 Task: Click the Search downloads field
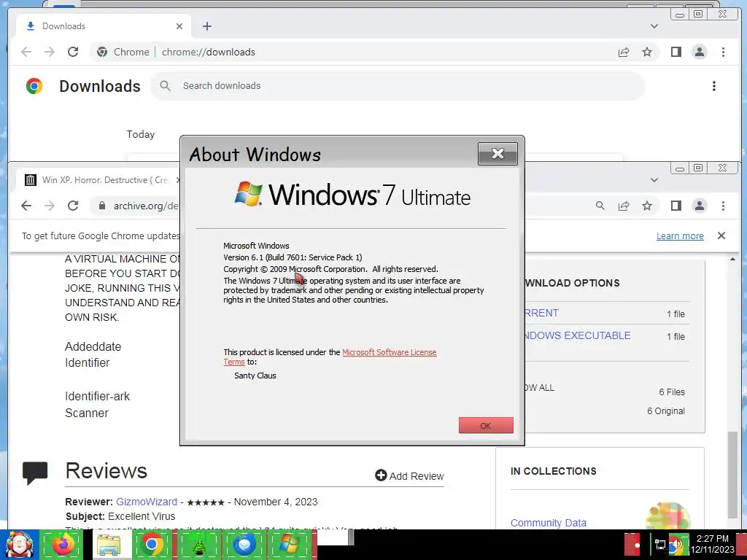398,86
